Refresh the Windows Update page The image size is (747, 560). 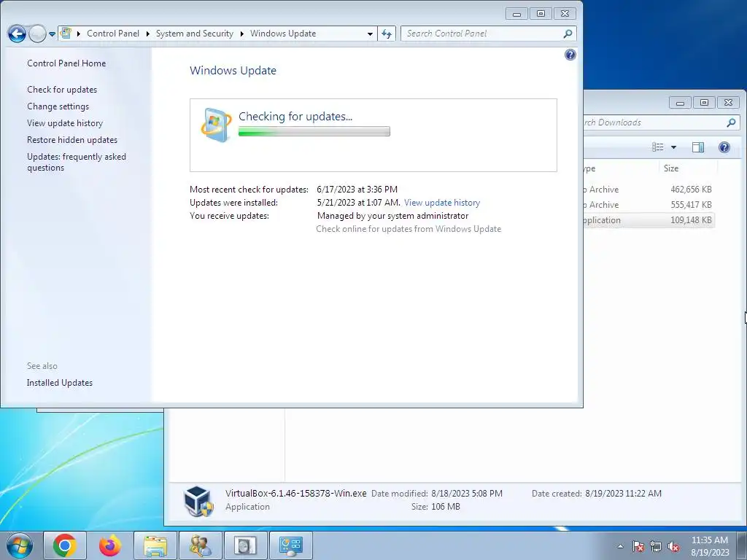coord(387,34)
